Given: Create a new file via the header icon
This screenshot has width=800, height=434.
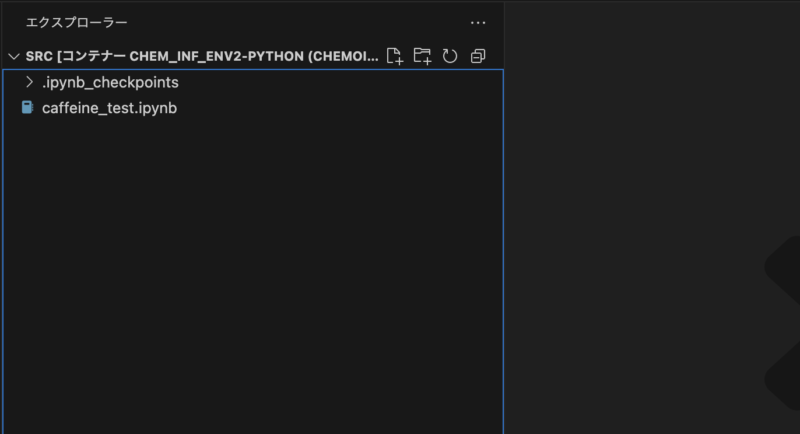Looking at the screenshot, I should (x=394, y=56).
